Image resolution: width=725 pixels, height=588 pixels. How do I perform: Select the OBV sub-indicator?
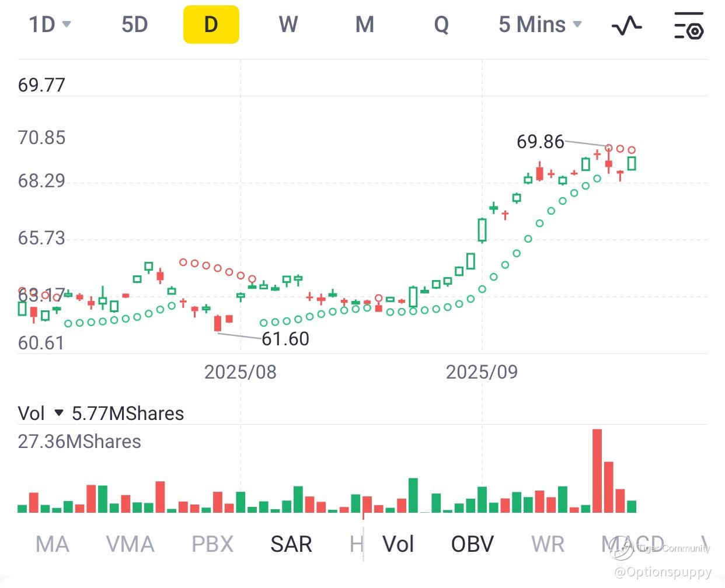click(x=472, y=544)
